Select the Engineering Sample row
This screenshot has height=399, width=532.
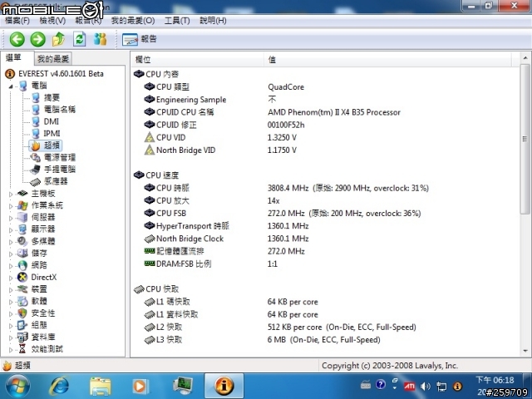point(326,100)
